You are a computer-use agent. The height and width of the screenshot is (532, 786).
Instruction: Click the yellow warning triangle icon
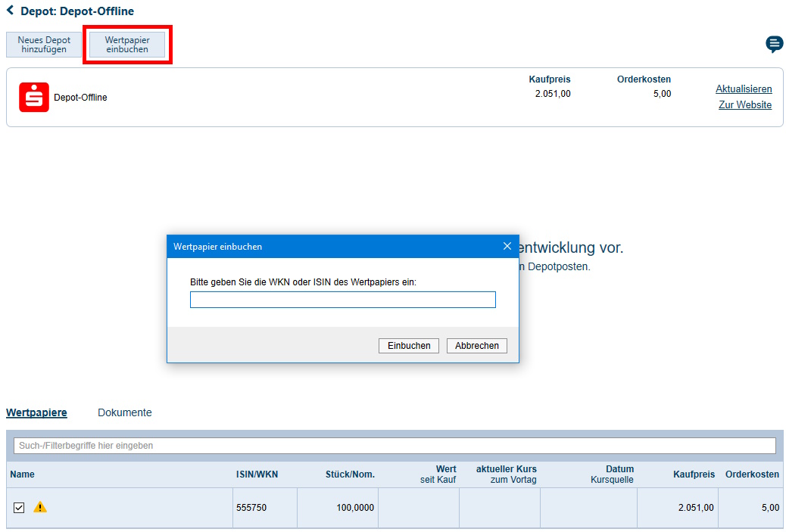click(40, 507)
